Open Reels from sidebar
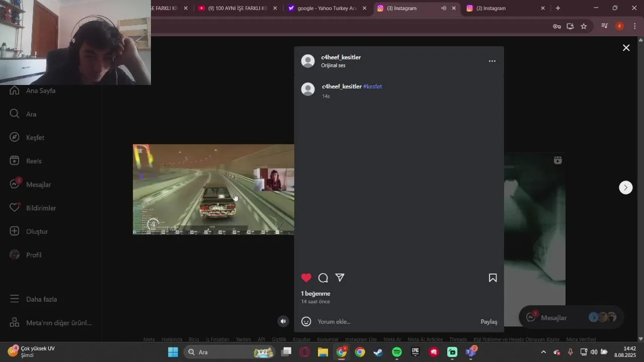Image resolution: width=644 pixels, height=362 pixels. click(26, 161)
